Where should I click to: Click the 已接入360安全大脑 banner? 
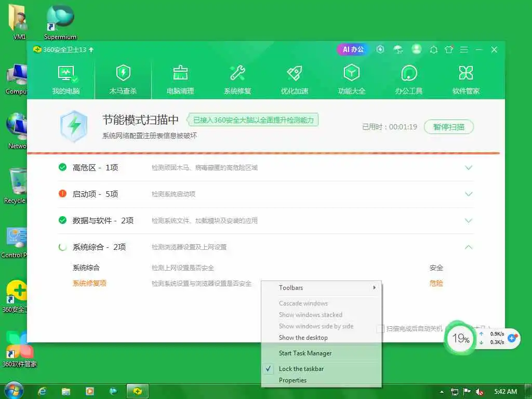click(x=253, y=120)
